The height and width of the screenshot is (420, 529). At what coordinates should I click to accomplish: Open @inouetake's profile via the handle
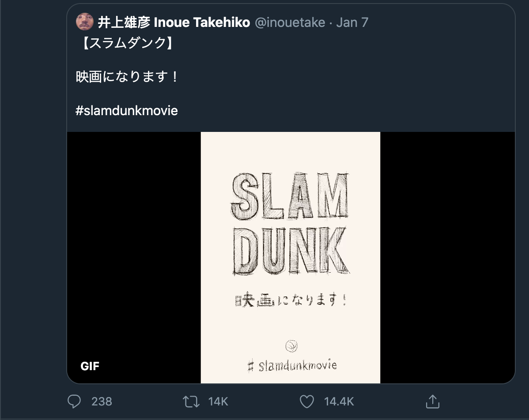pyautogui.click(x=290, y=22)
